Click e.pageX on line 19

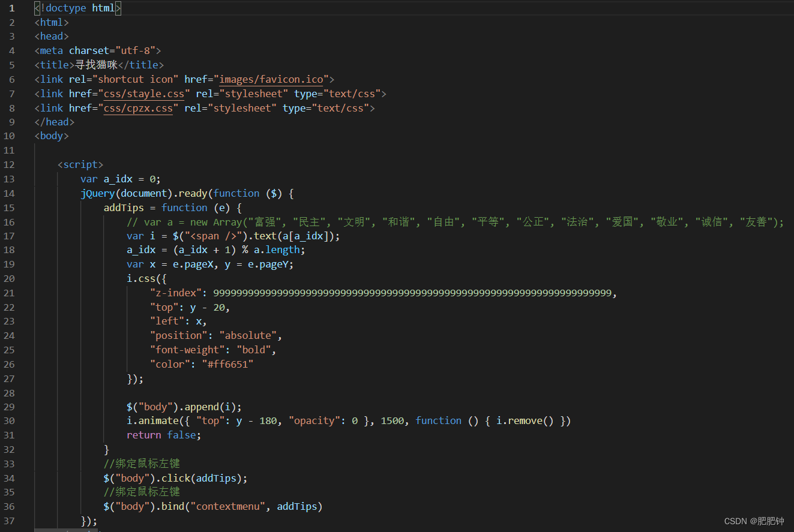point(193,265)
